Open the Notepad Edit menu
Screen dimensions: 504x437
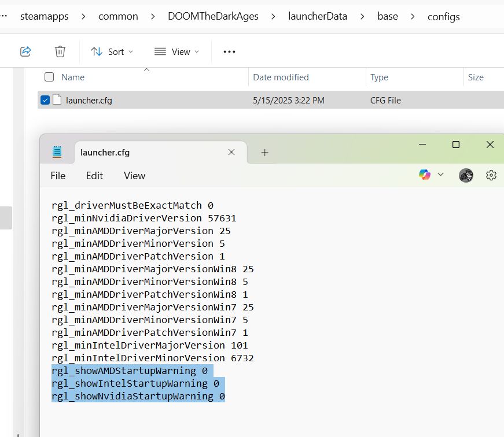[x=94, y=176]
